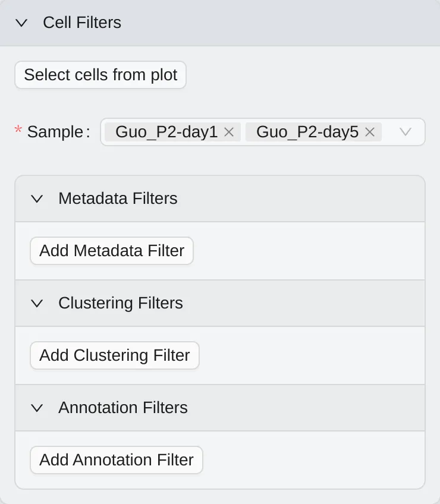
Task: Click Add Clustering Filter
Action: pyautogui.click(x=114, y=355)
